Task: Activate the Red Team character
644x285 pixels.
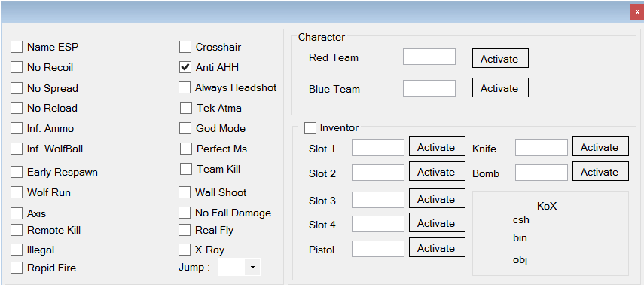Action: [500, 58]
